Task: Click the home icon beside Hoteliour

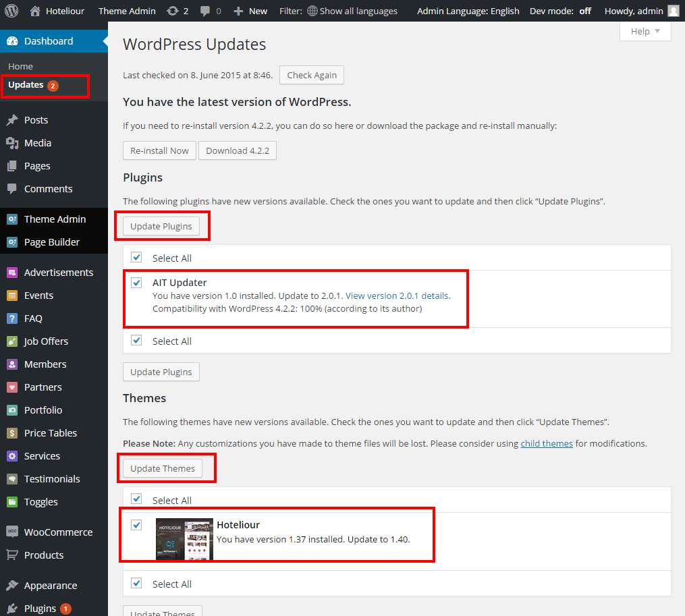Action: tap(36, 11)
